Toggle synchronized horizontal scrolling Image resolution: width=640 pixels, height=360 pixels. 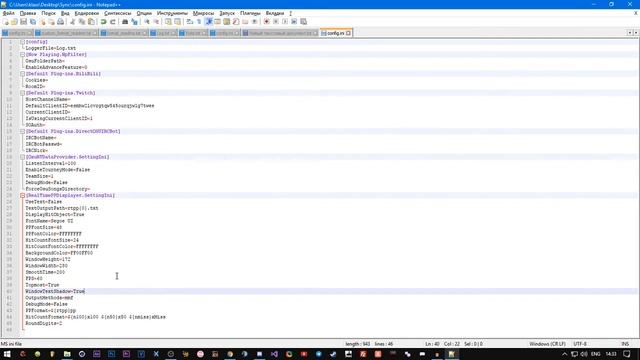[x=178, y=22]
